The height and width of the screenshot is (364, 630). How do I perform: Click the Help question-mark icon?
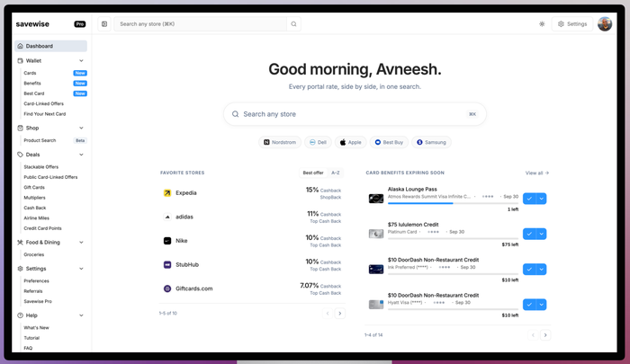click(20, 315)
